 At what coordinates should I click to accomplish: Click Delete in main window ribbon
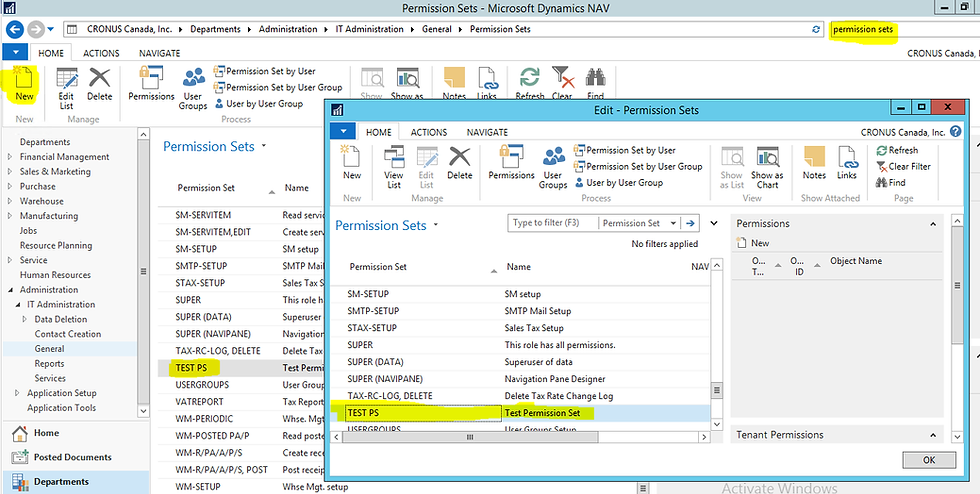pos(99,84)
